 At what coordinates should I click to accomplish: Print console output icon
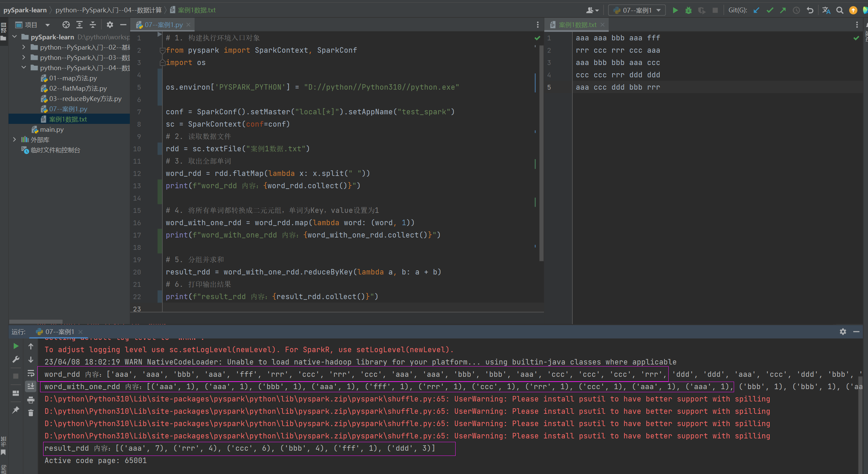click(31, 400)
